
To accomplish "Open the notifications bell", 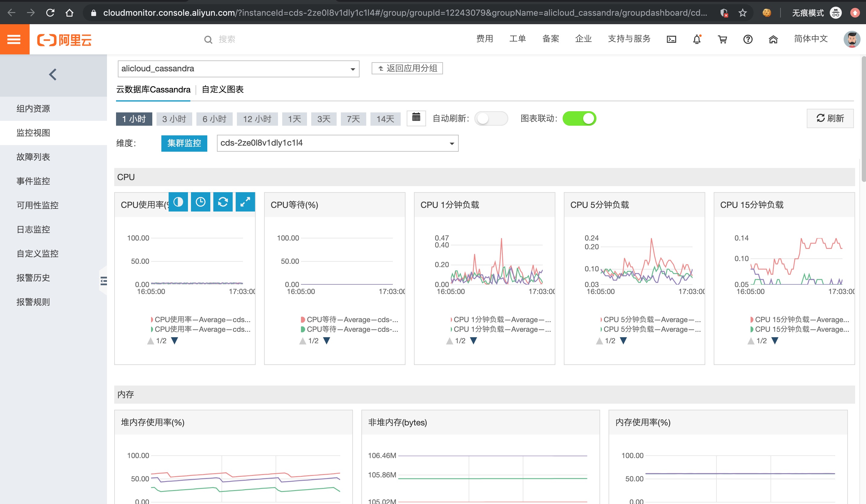I will (696, 40).
